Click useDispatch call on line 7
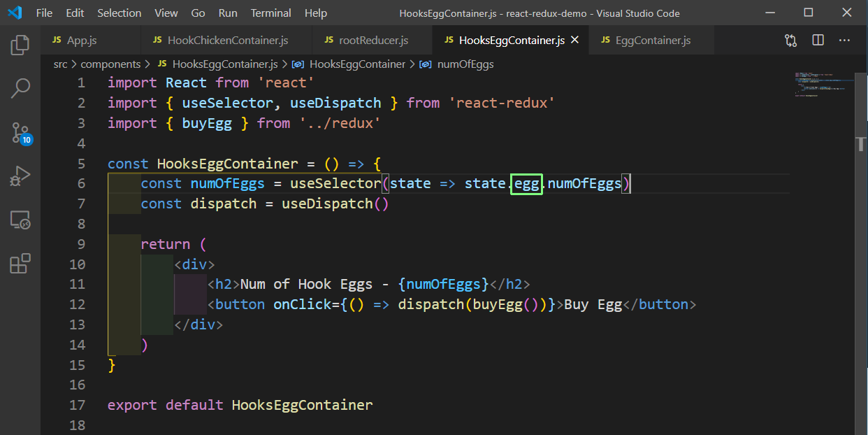868x435 pixels. (x=327, y=204)
